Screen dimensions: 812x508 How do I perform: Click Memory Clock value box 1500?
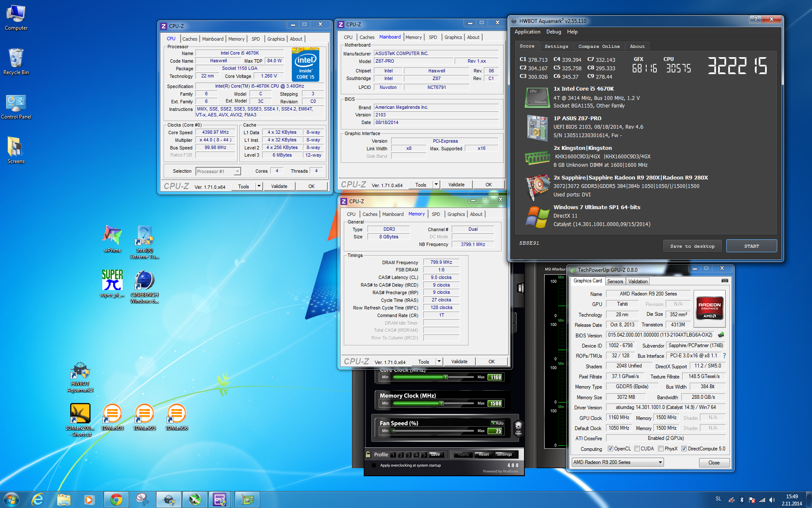coord(495,403)
